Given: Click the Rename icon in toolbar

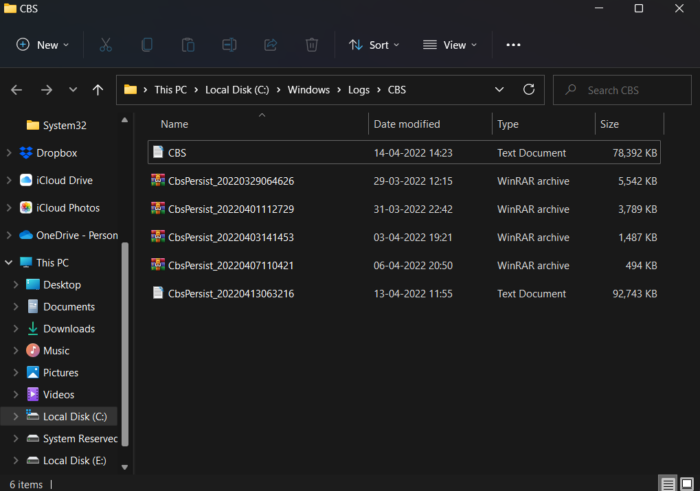Looking at the screenshot, I should [229, 45].
